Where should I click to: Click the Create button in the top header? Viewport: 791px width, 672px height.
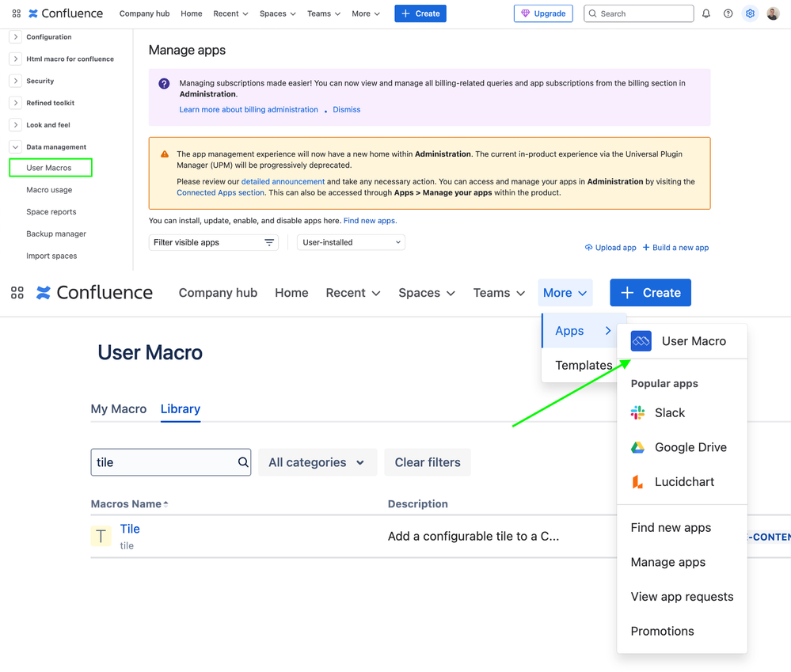pyautogui.click(x=420, y=13)
